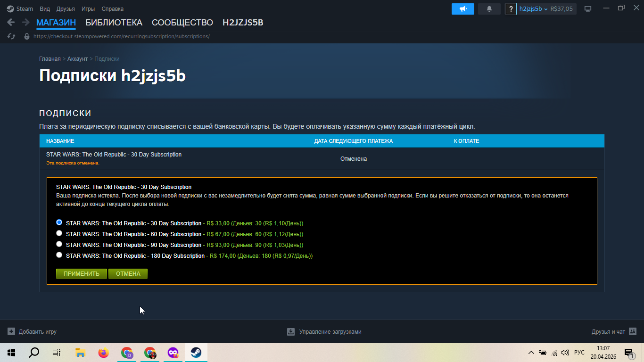Click the Отменена status text

pyautogui.click(x=354, y=159)
